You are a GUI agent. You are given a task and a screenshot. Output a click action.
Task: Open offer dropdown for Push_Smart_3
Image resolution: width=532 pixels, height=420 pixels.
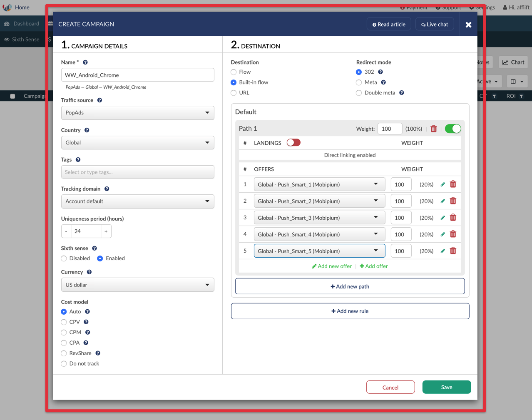coord(319,218)
